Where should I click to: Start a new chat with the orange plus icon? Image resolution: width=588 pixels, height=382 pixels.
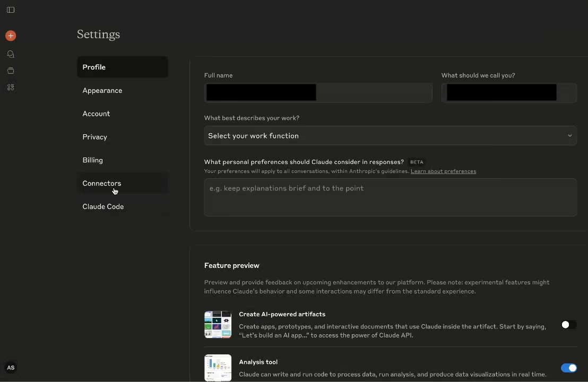[x=11, y=36]
